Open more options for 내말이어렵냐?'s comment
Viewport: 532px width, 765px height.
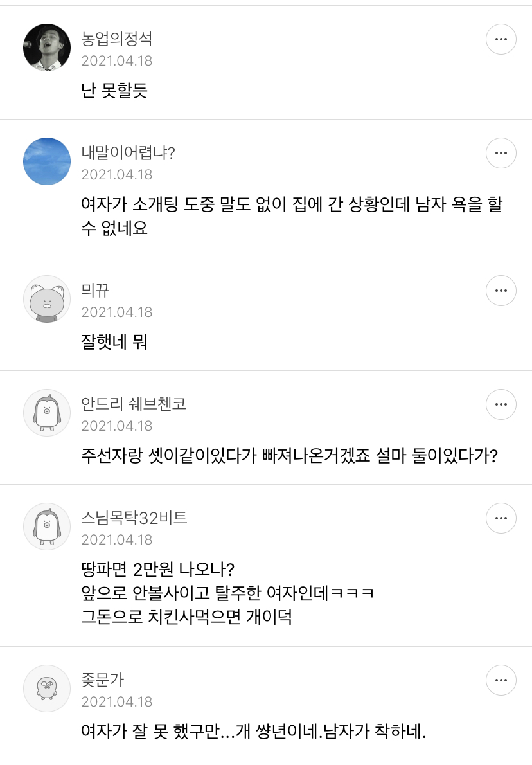coord(501,154)
